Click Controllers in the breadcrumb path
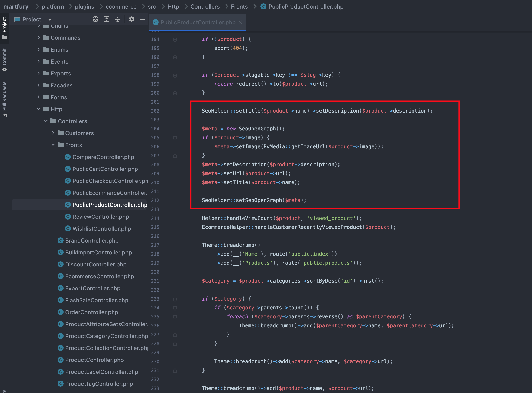Image resolution: width=532 pixels, height=393 pixels. tap(205, 6)
